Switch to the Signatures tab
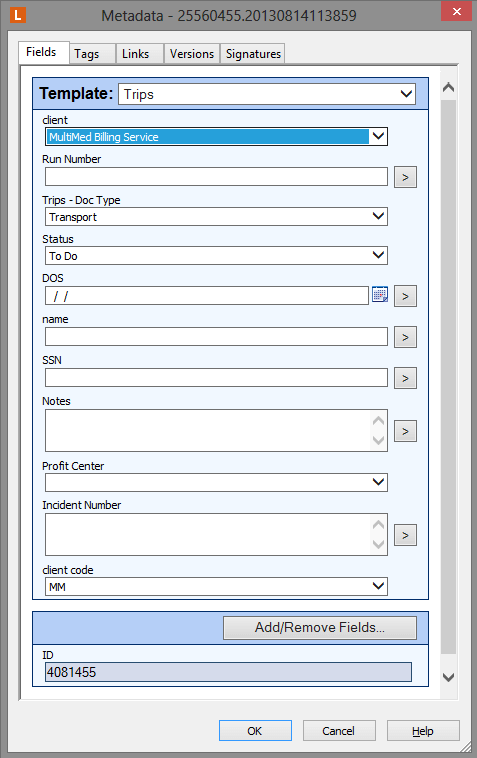 [253, 54]
